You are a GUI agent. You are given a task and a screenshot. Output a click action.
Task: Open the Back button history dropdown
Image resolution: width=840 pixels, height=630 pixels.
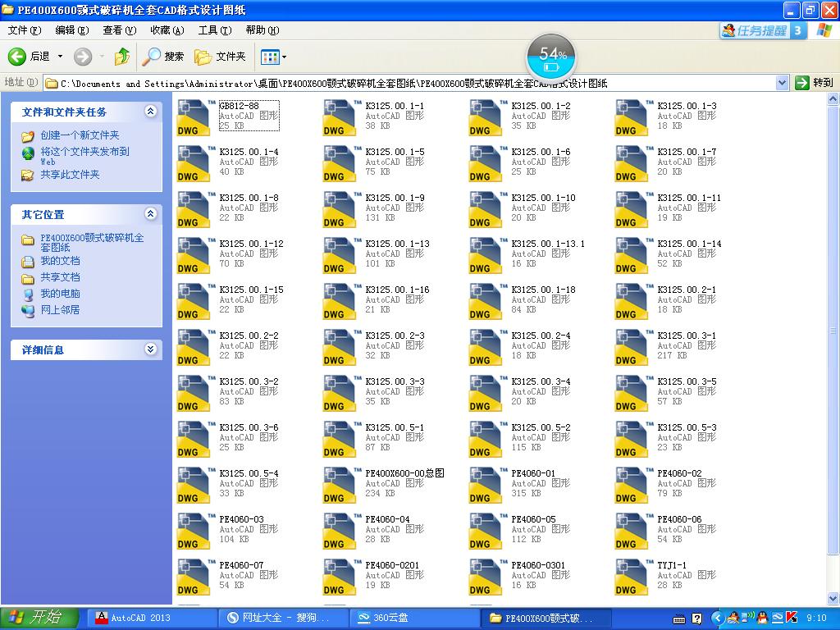[x=60, y=57]
